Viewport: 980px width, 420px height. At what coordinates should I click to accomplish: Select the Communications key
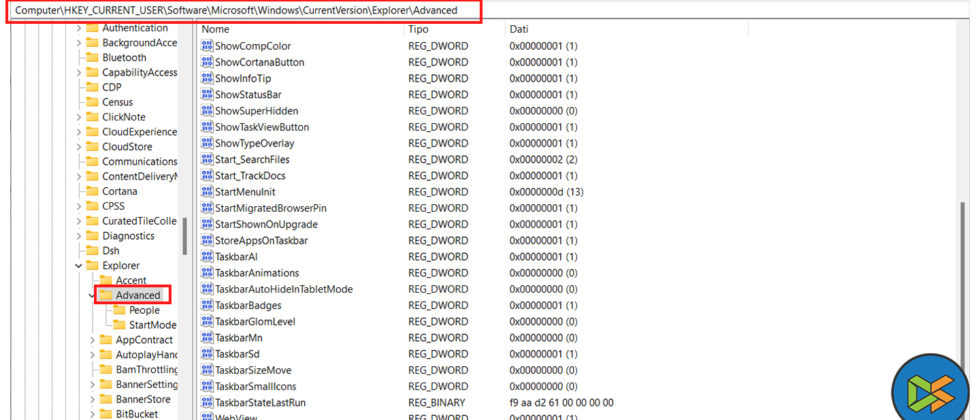pyautogui.click(x=140, y=162)
